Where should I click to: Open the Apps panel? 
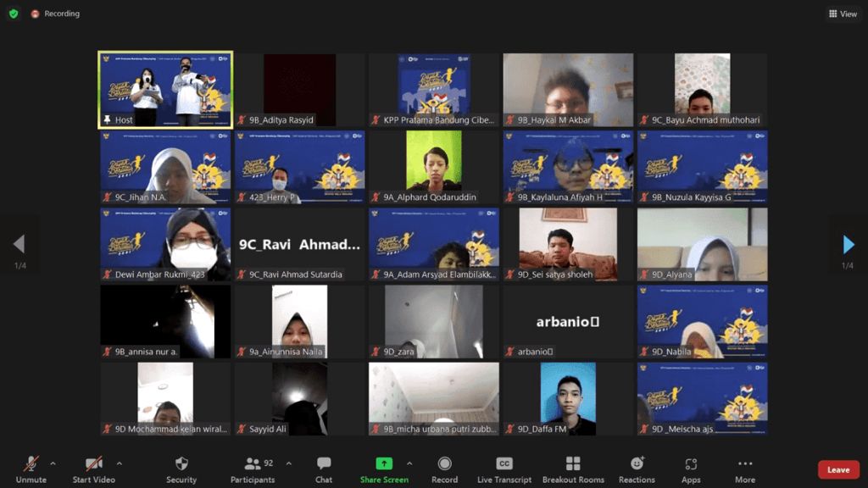691,469
